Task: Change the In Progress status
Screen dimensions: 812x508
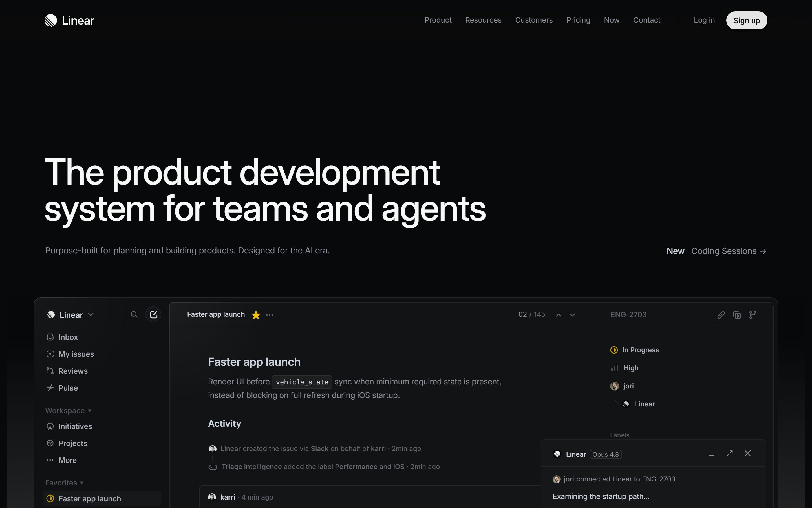Action: point(634,350)
